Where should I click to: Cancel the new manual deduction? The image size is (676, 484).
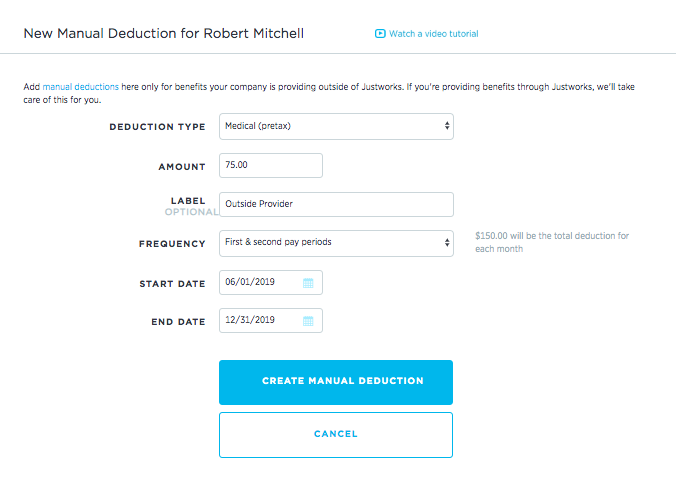(336, 435)
